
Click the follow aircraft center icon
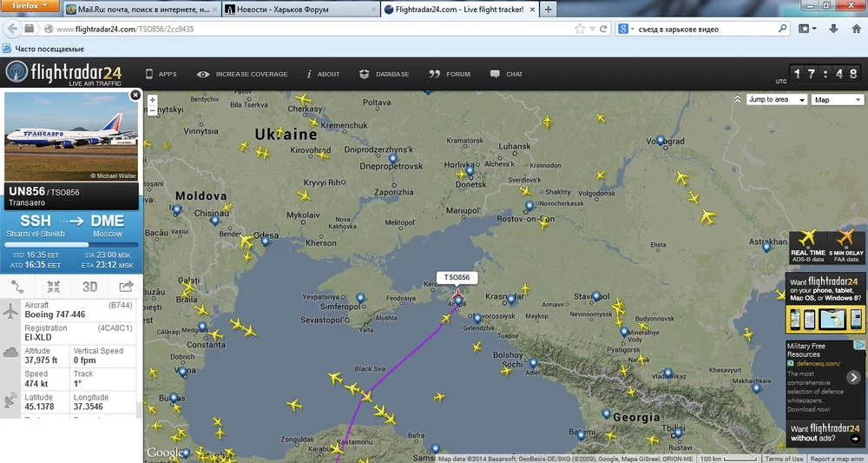tap(54, 287)
